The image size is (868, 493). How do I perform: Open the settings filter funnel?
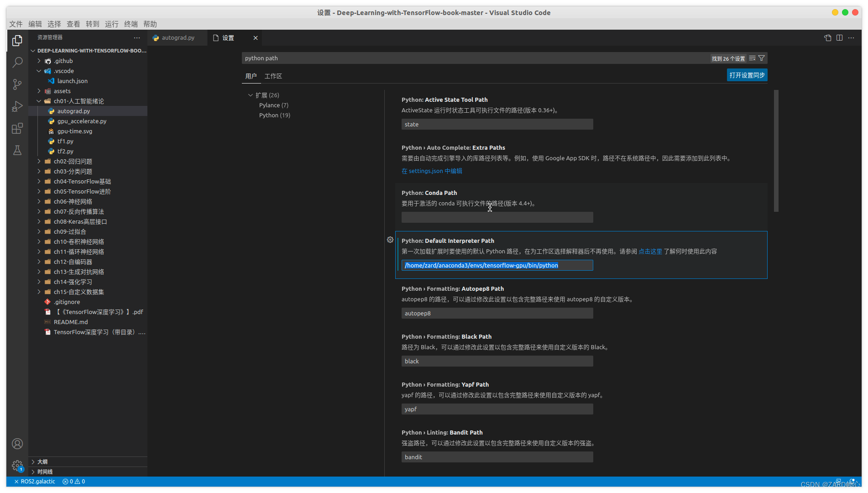tap(762, 58)
